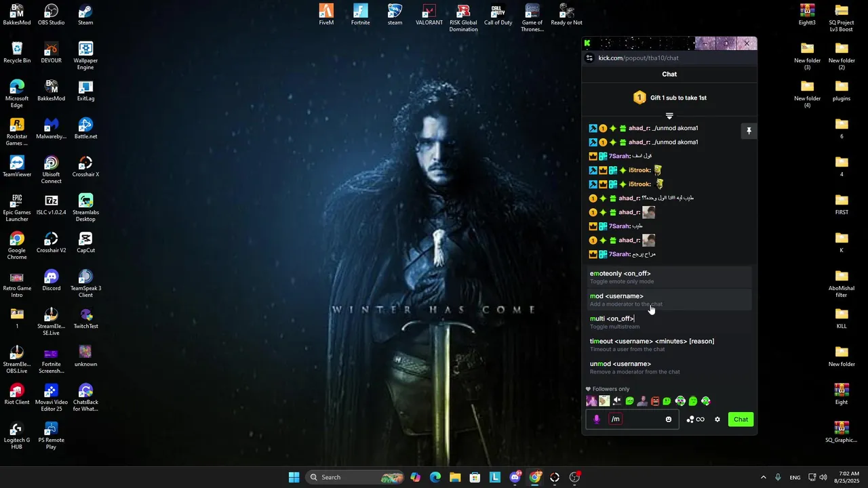Open Rockstar Games Launcher icon
The height and width of the screenshot is (488, 868).
tap(17, 132)
